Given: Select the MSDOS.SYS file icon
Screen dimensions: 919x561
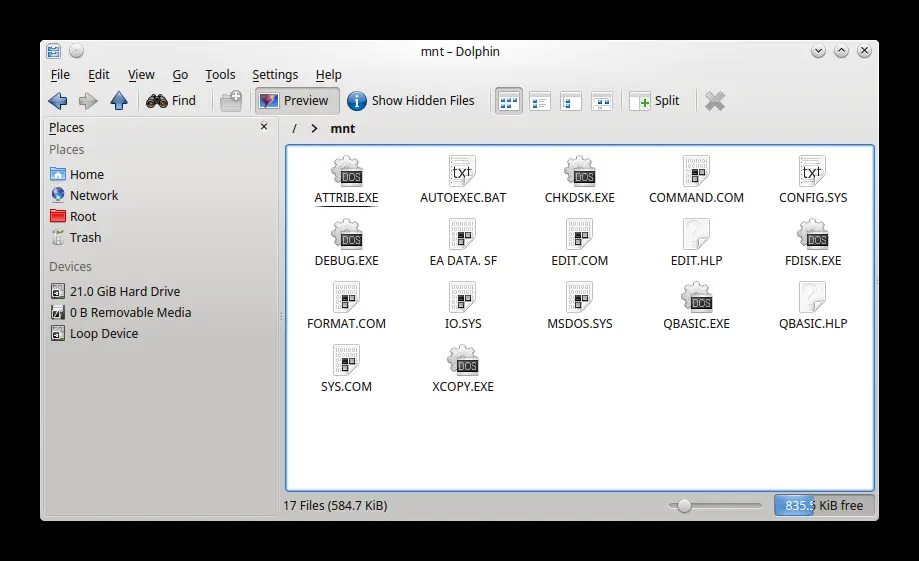Looking at the screenshot, I should [x=580, y=297].
